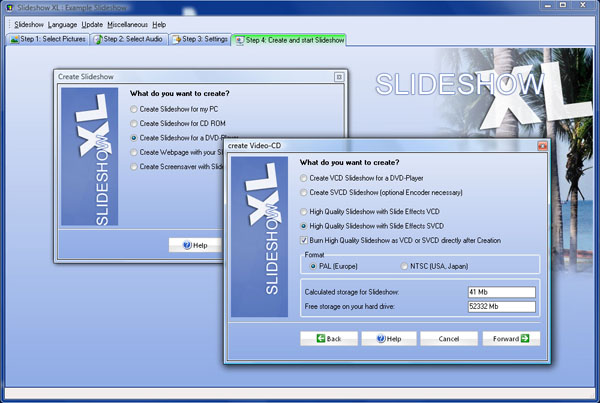Click Help button in Create Slideshow dialog
600x403 pixels.
point(196,245)
